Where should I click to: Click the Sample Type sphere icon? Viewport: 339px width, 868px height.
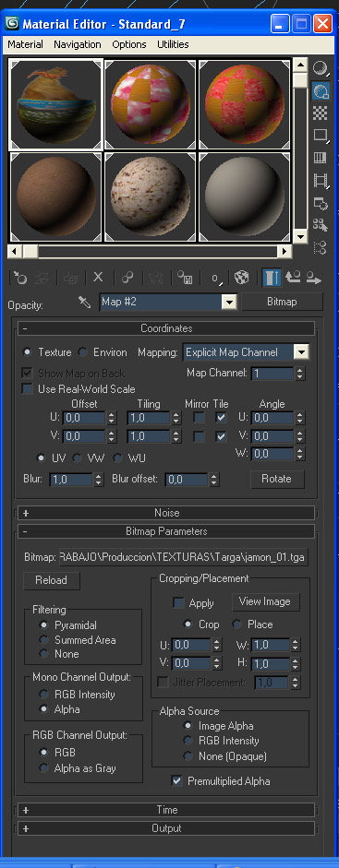pos(320,68)
